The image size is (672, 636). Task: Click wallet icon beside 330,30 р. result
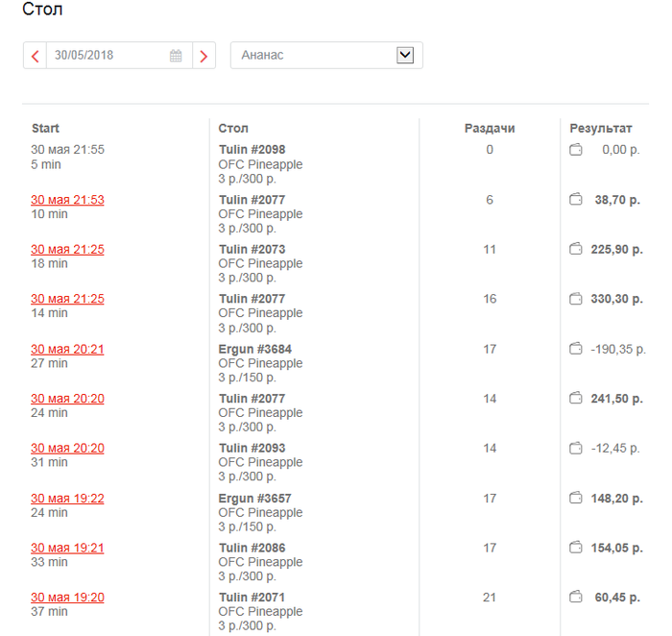coord(576,299)
